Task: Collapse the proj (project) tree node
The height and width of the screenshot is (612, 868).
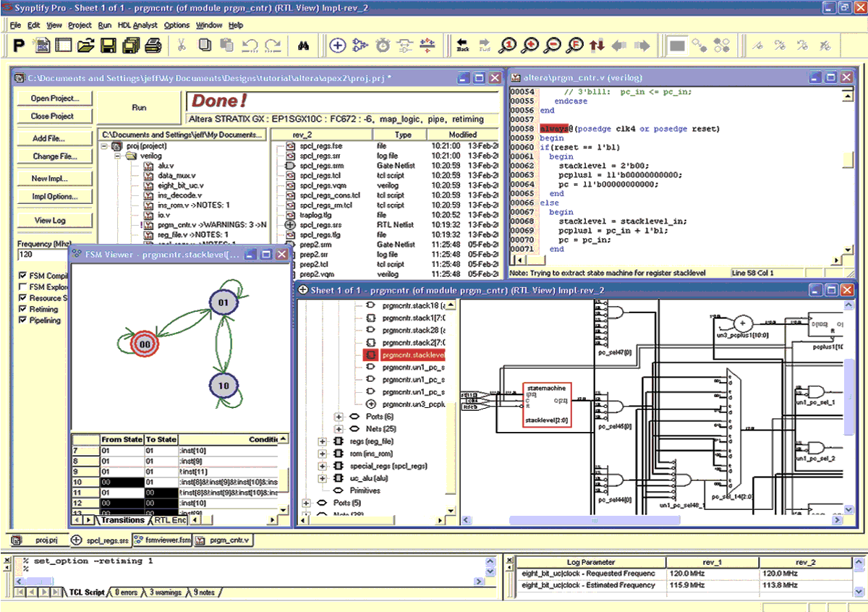Action: coord(106,145)
